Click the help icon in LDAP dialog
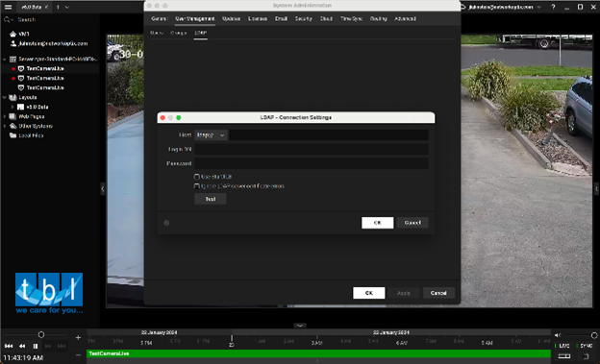 pyautogui.click(x=166, y=223)
